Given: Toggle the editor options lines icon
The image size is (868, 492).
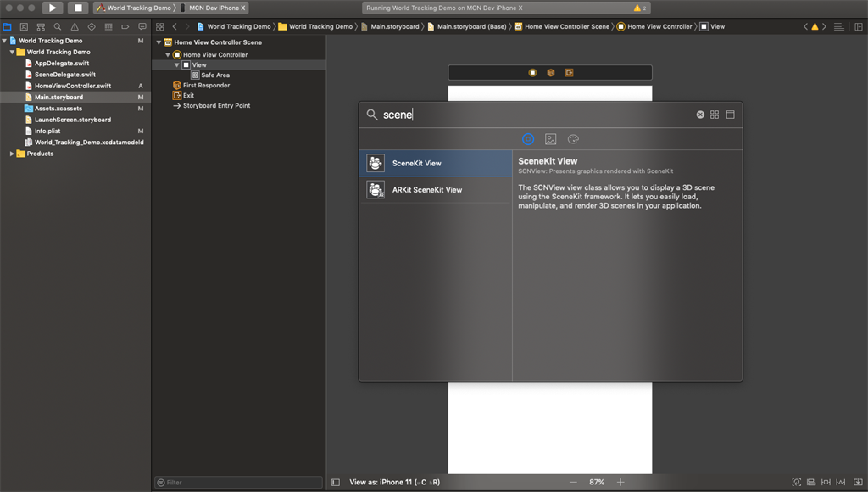Looking at the screenshot, I should coord(839,26).
